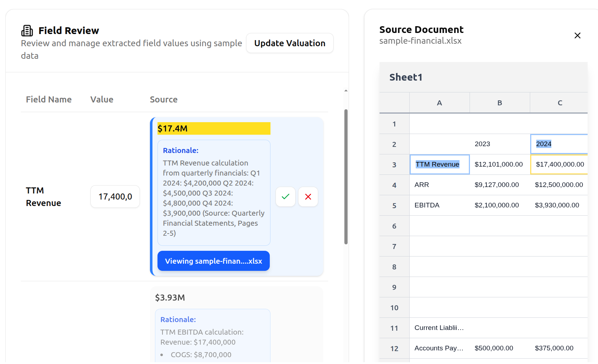
Task: Click the Source column header
Action: click(164, 100)
